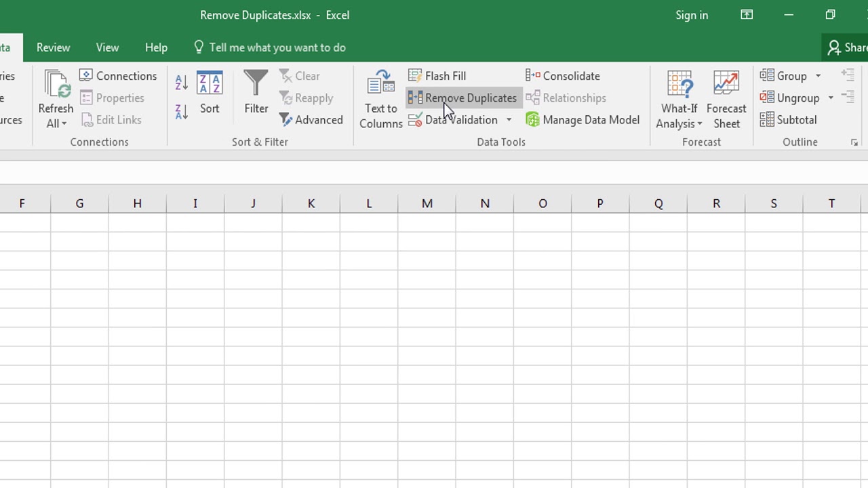Switch to the Review tab
The image size is (868, 488).
click(x=53, y=47)
